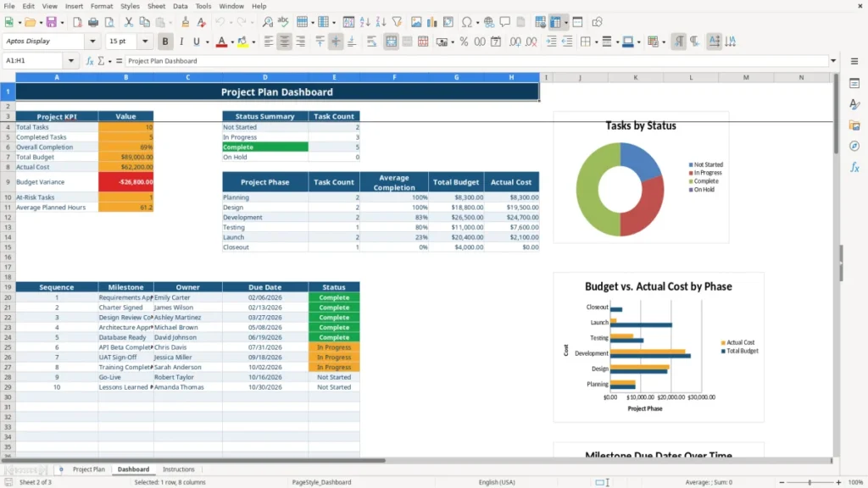Click the Cut scissors icon

(129, 22)
